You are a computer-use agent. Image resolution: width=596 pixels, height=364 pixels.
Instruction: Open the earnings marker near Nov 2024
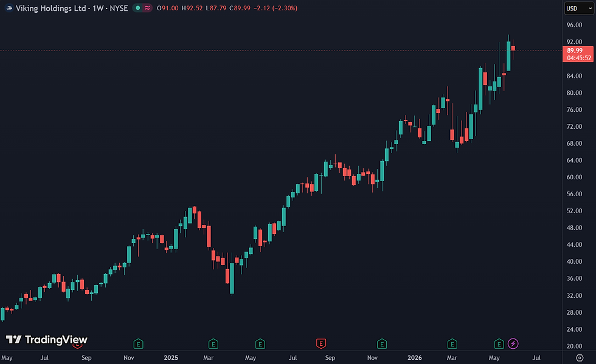coord(139,344)
